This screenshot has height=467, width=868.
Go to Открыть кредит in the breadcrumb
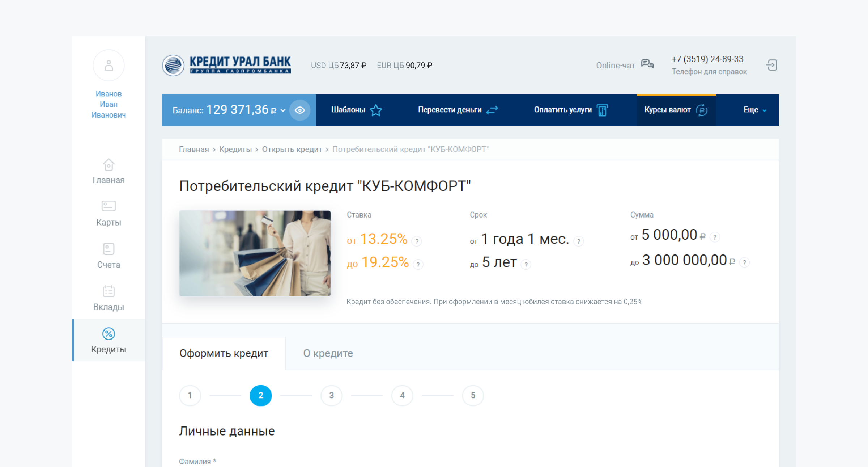292,149
